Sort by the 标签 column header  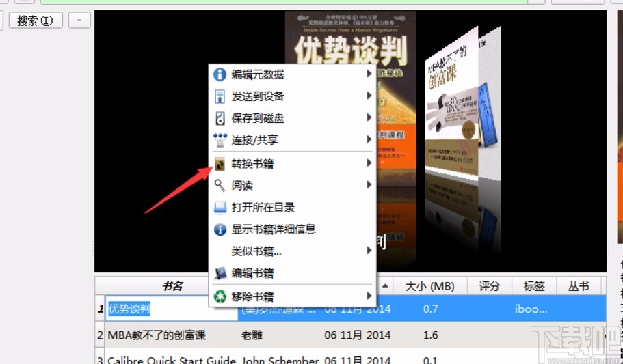[534, 285]
